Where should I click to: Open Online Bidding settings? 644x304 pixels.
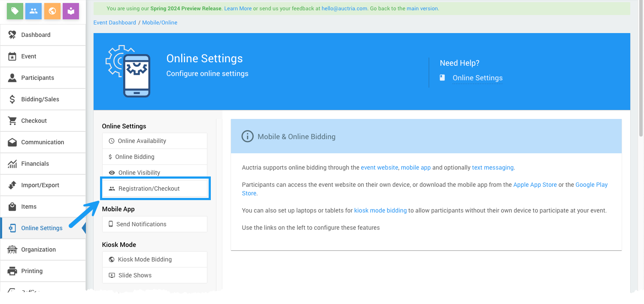pyautogui.click(x=134, y=157)
